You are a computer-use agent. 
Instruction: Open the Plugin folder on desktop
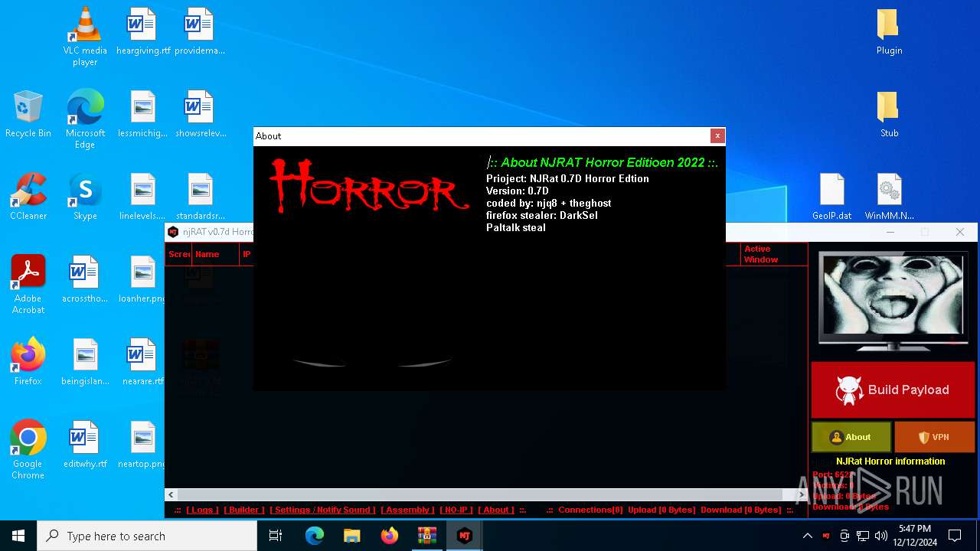point(889,31)
